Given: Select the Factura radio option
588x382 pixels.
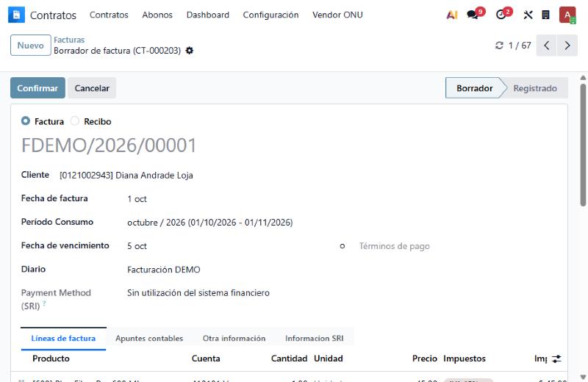Looking at the screenshot, I should [x=26, y=120].
